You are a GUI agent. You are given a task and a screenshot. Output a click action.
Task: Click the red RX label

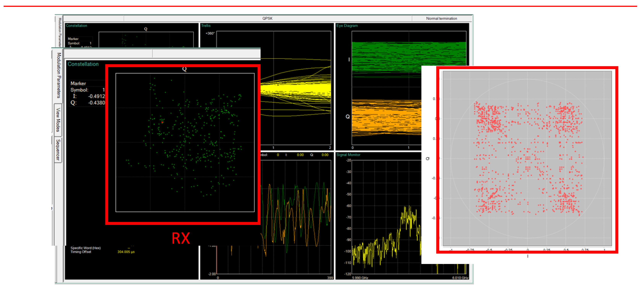(181, 238)
